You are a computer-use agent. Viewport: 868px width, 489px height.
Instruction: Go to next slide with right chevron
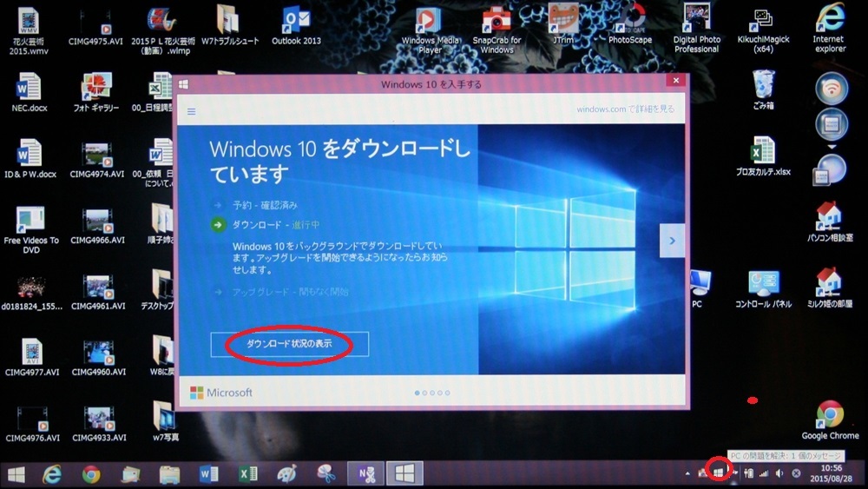[672, 241]
